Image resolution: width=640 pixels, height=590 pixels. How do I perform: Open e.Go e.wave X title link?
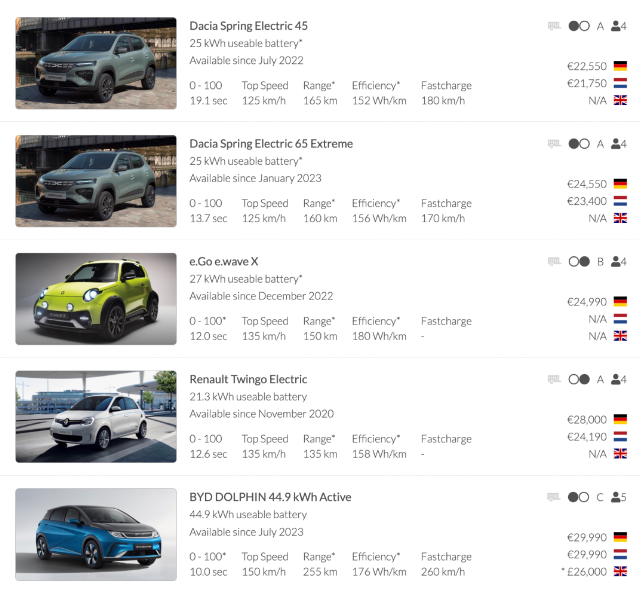pos(224,262)
